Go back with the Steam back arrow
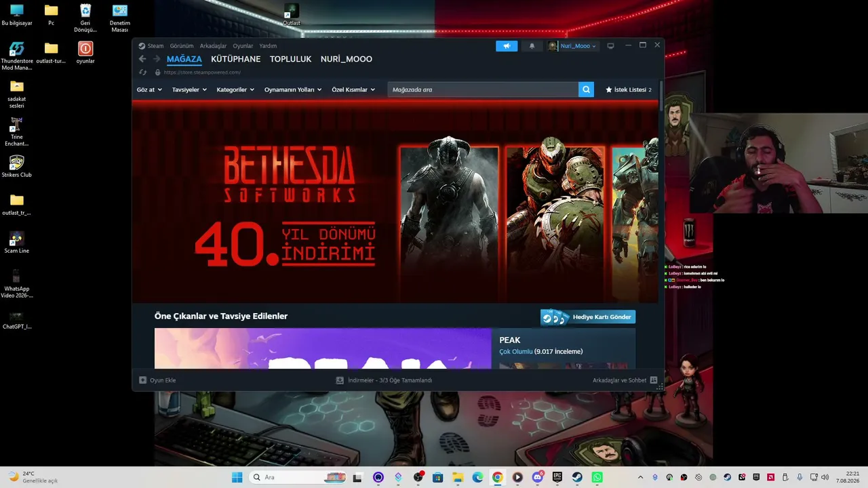Viewport: 868px width, 488px height. [x=142, y=59]
